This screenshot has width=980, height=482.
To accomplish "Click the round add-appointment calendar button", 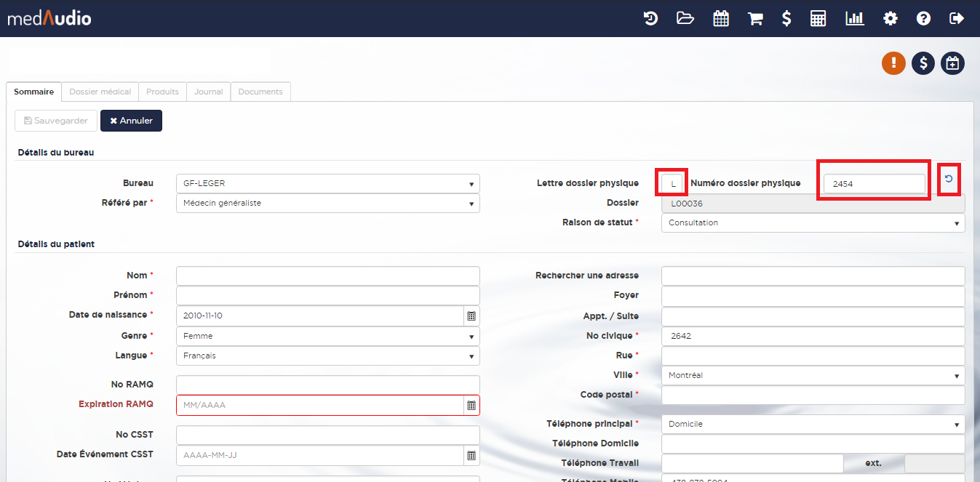I will [952, 63].
